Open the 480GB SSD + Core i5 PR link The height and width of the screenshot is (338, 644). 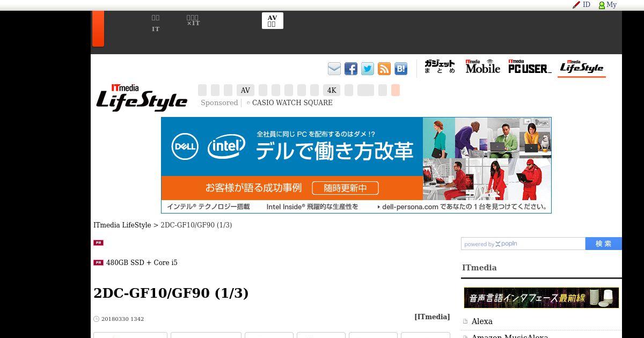(142, 263)
